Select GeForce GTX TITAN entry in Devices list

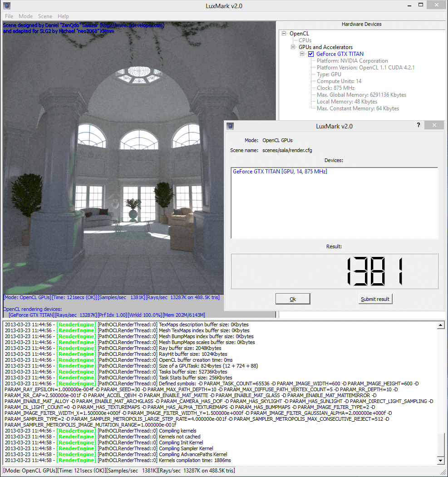[x=280, y=172]
